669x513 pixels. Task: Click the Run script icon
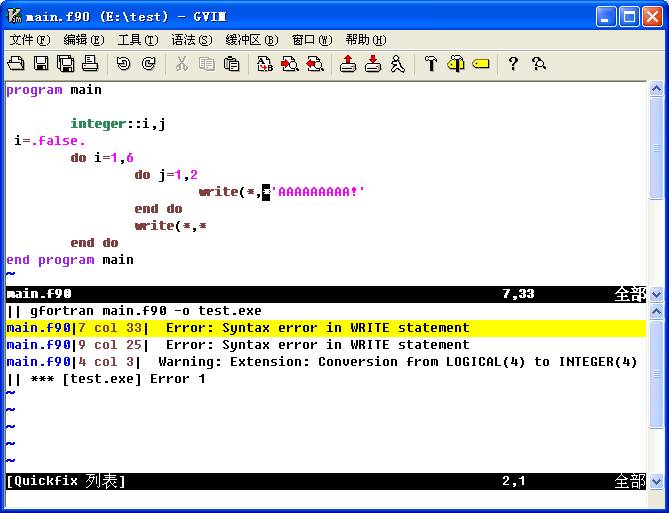[398, 64]
